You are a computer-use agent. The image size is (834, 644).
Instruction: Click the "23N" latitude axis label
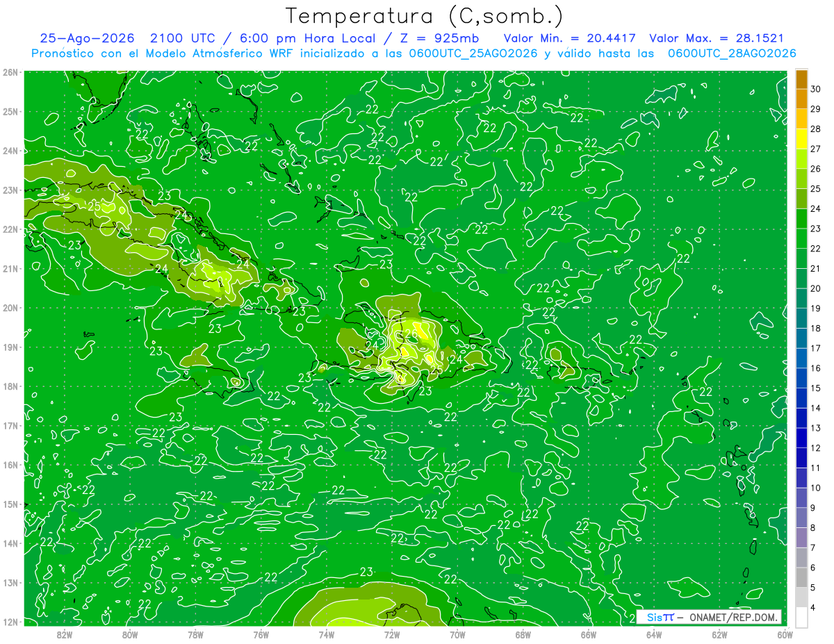point(12,190)
